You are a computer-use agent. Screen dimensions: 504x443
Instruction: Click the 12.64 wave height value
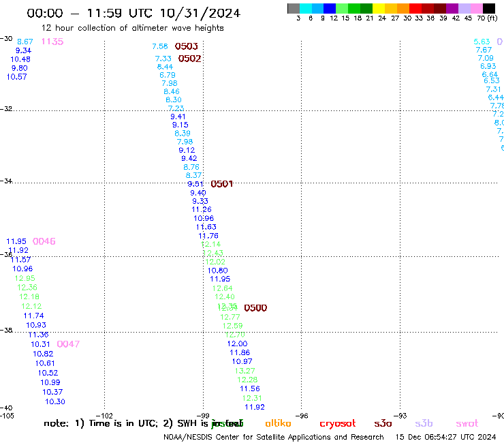click(x=222, y=288)
